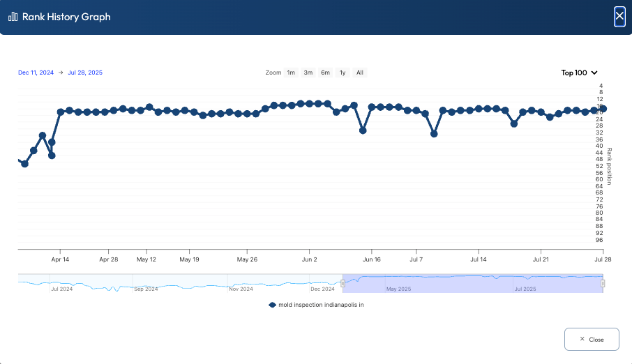
Task: Switch zoom to 6m
Action: [325, 73]
